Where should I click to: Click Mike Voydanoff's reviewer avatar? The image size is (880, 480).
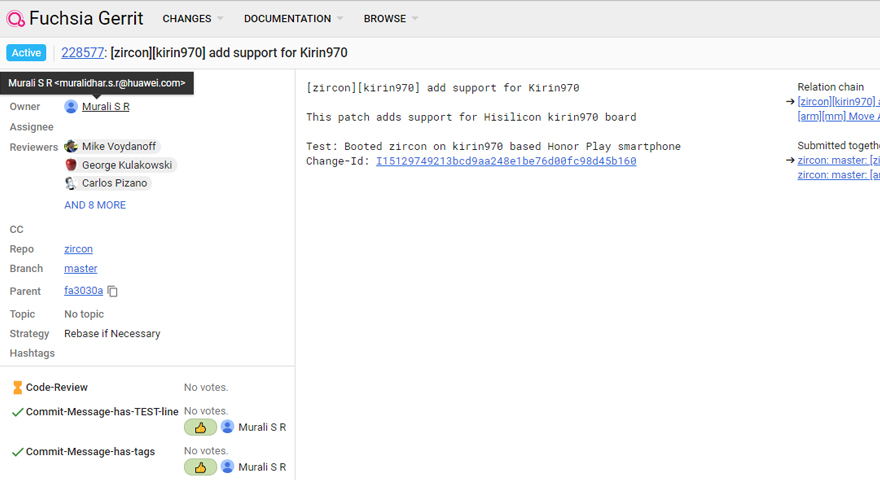71,146
